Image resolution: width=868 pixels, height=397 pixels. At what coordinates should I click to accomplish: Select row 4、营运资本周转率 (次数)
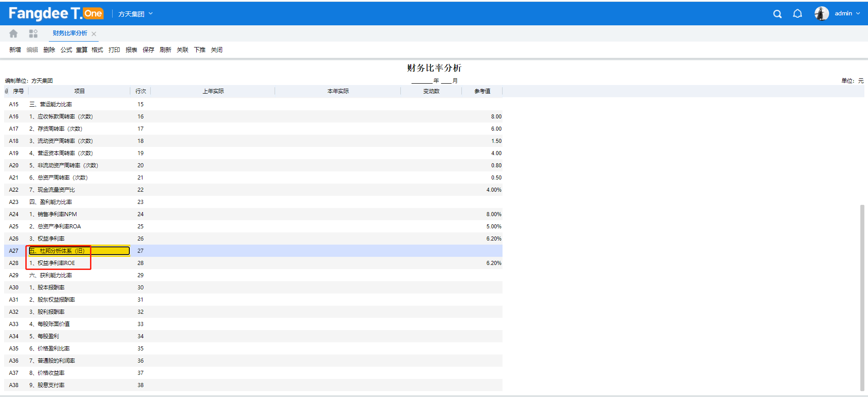coord(253,153)
